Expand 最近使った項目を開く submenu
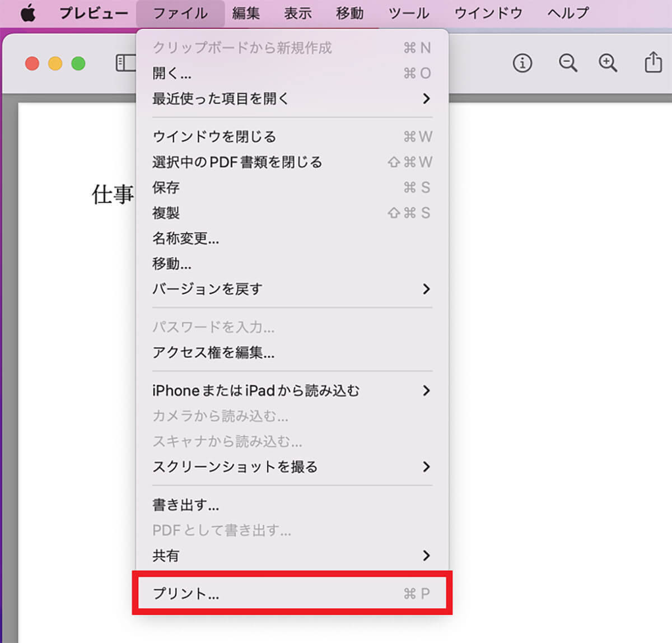The image size is (672, 643). coord(291,99)
